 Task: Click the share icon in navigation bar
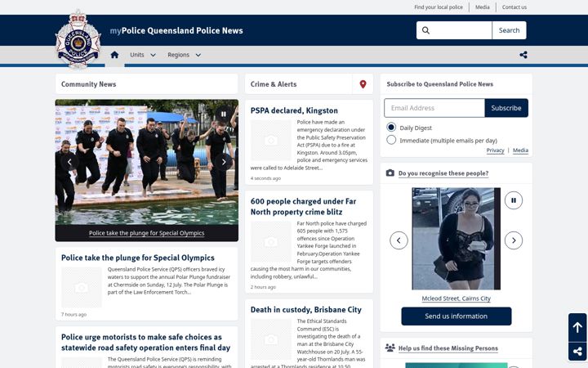[x=523, y=55]
